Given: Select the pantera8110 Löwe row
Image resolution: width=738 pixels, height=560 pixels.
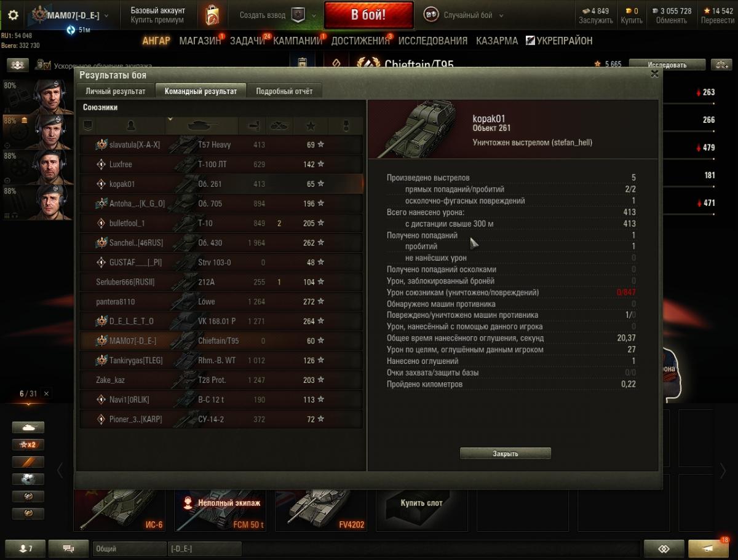Looking at the screenshot, I should coord(221,302).
